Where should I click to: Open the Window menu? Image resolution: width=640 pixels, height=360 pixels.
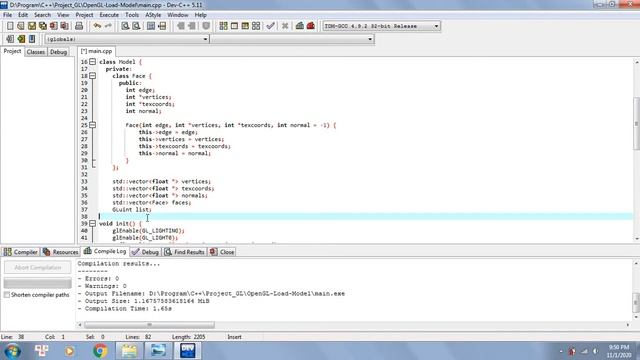click(x=178, y=15)
